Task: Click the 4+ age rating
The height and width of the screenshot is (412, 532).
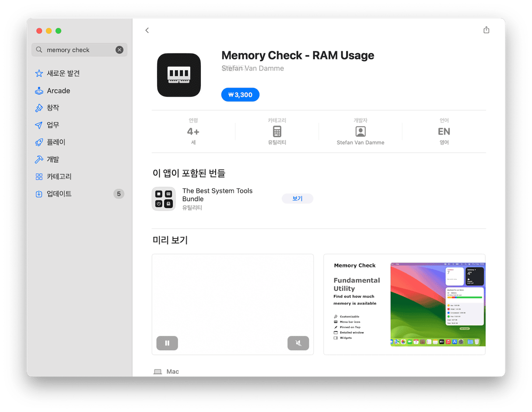Action: pos(193,132)
